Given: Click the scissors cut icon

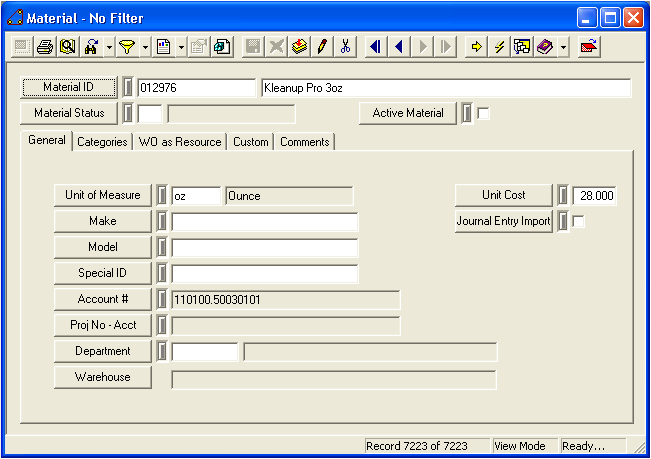Looking at the screenshot, I should point(345,47).
